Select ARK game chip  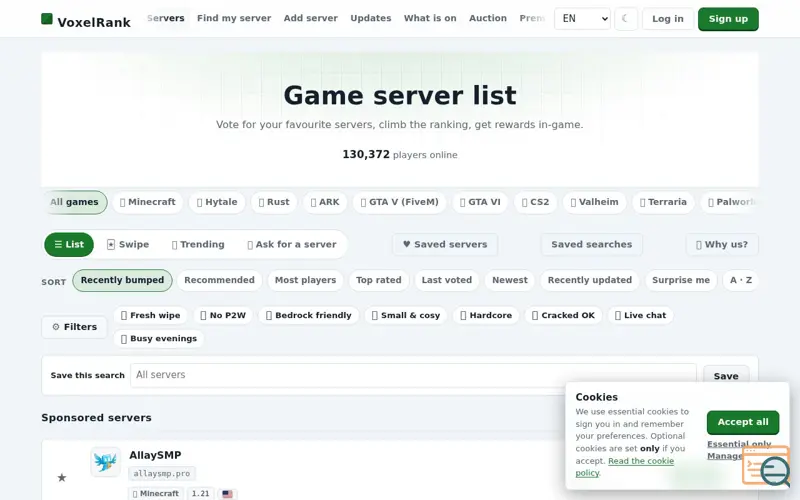325,202
